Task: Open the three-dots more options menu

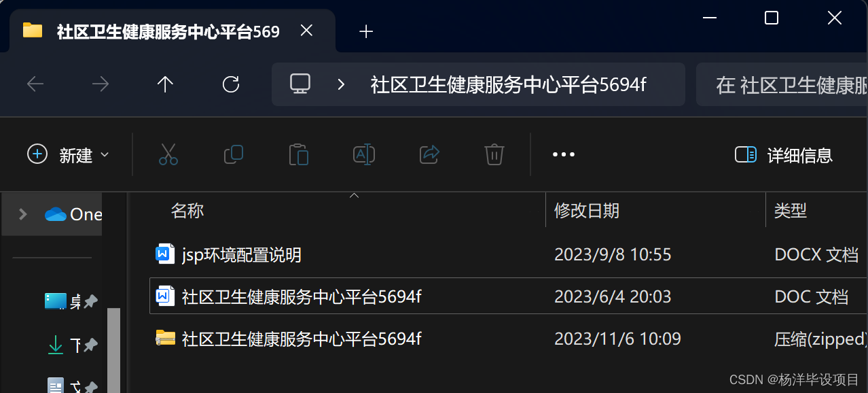Action: [564, 154]
